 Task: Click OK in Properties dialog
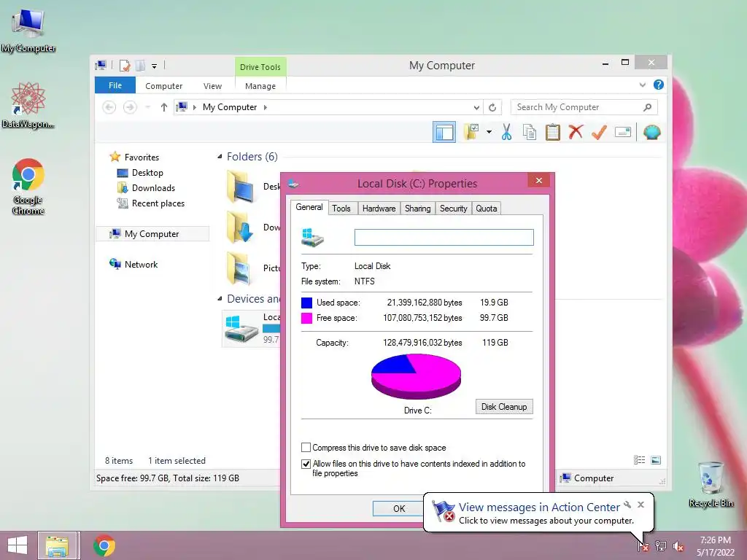pyautogui.click(x=399, y=508)
